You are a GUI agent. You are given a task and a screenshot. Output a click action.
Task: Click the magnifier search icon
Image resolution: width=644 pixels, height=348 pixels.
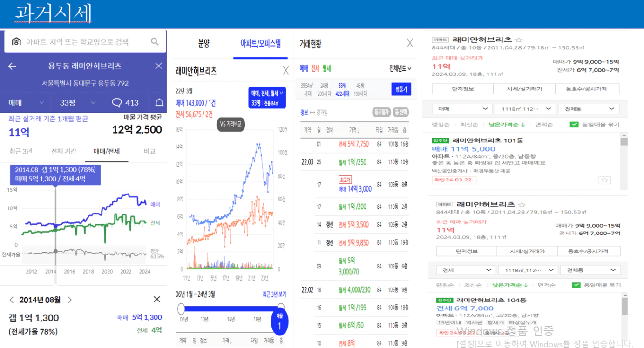pos(155,42)
